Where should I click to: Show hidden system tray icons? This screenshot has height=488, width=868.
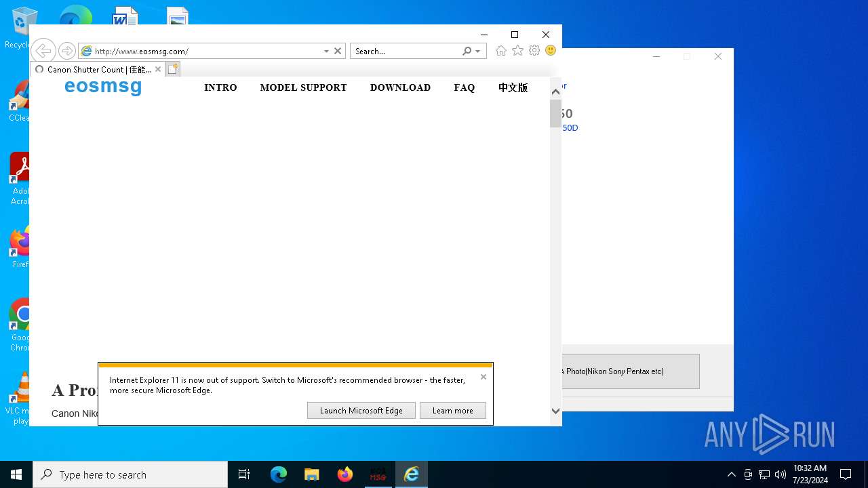731,474
